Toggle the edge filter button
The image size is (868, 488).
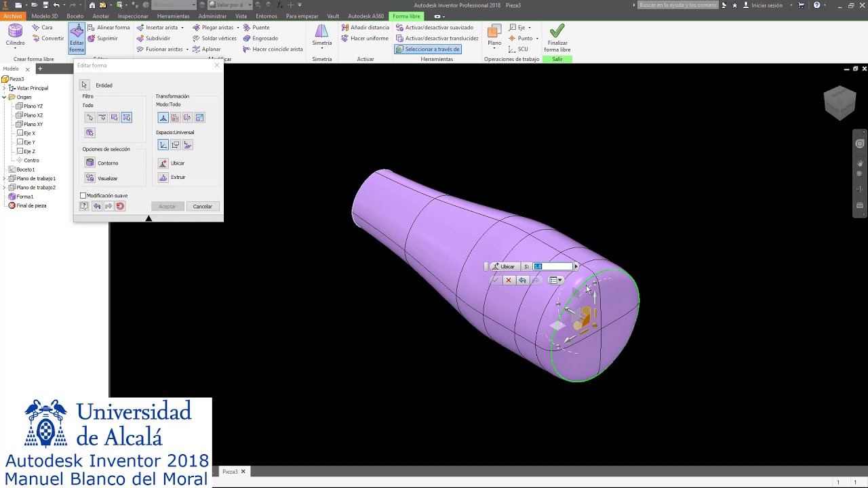102,117
